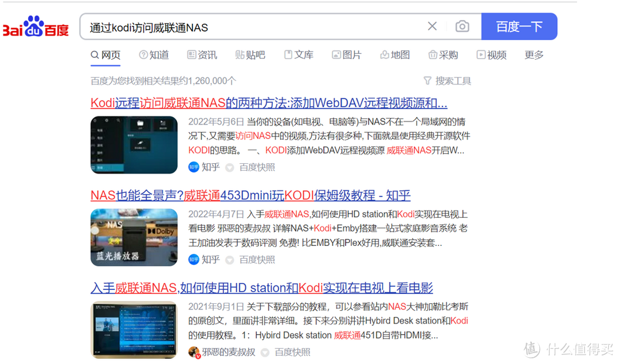This screenshot has width=619, height=364.
Task: Expand the 更多 (More) categories menu
Action: [533, 54]
